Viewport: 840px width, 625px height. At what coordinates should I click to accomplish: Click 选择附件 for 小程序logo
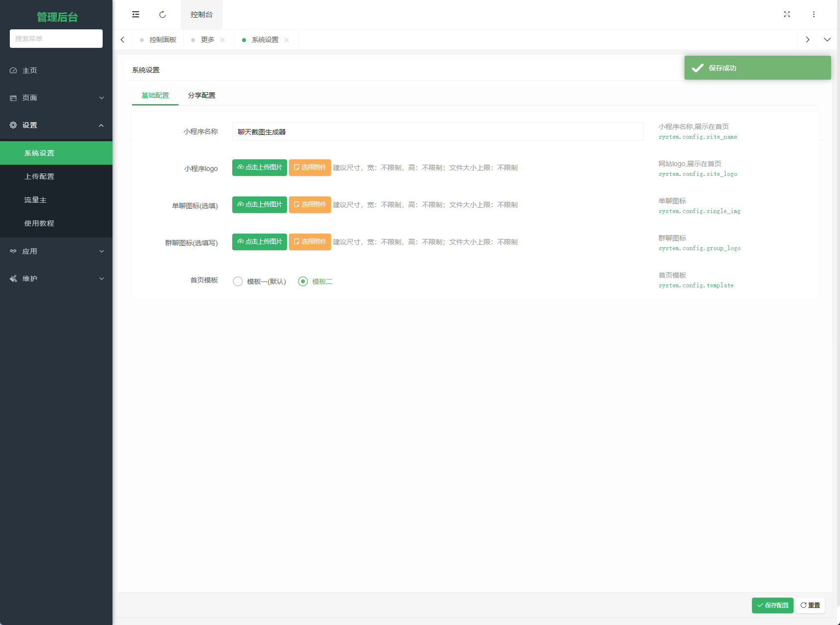coord(310,167)
